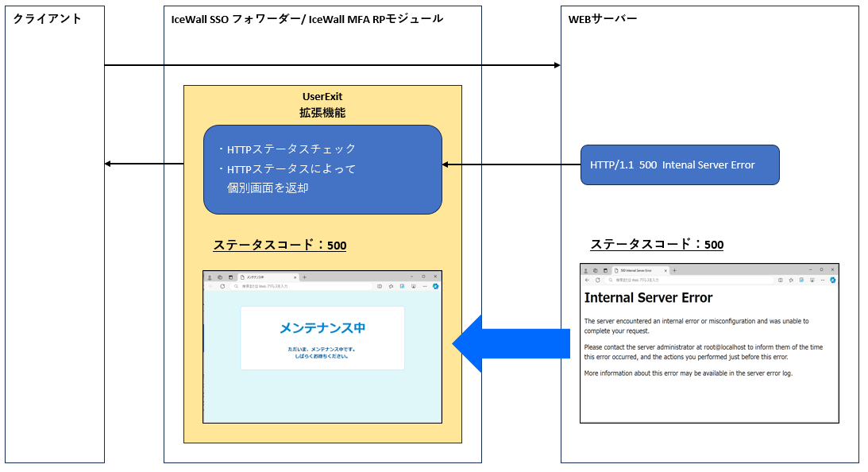This screenshot has height=472, width=868.
Task: Click the HTTP/1.1 500 Intenal Server Error box
Action: (680, 165)
